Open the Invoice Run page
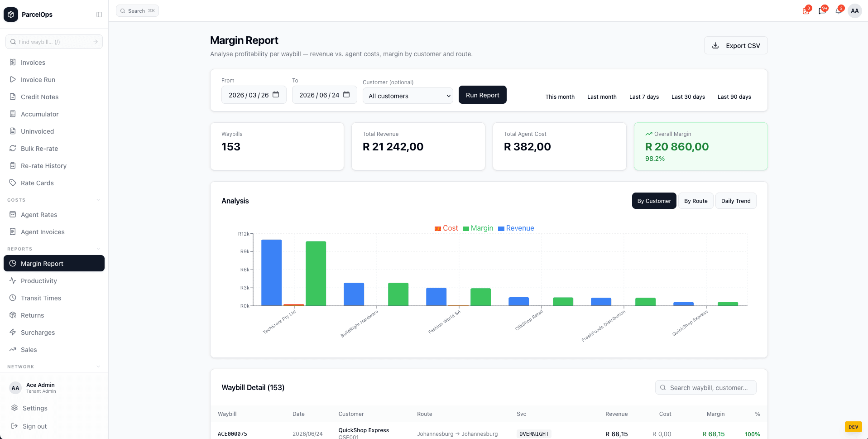The width and height of the screenshot is (868, 439). (x=54, y=79)
